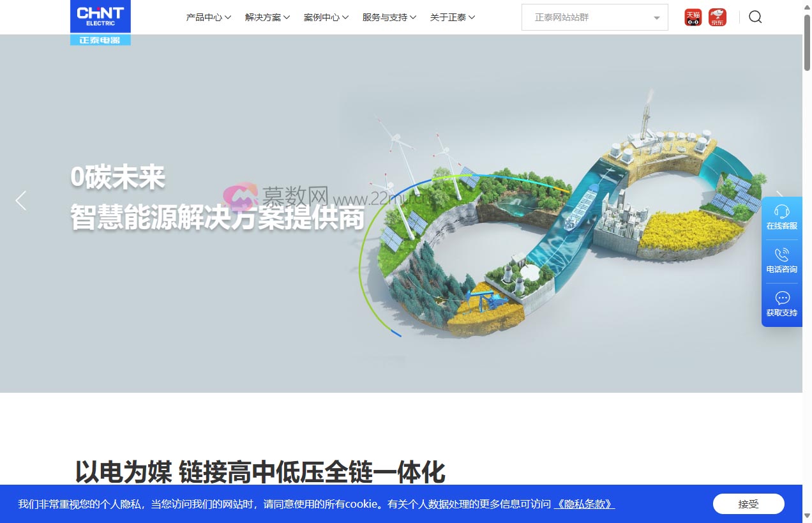Open the 案例中心 menu item
This screenshot has height=523, width=812.
326,17
